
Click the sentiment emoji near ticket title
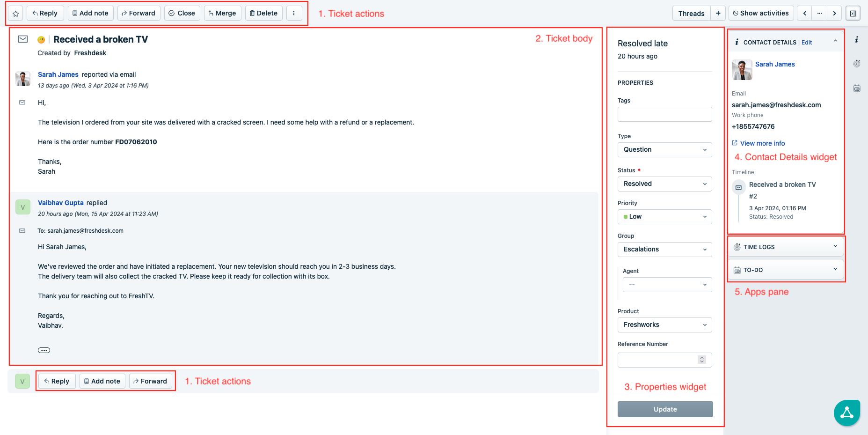click(x=41, y=40)
